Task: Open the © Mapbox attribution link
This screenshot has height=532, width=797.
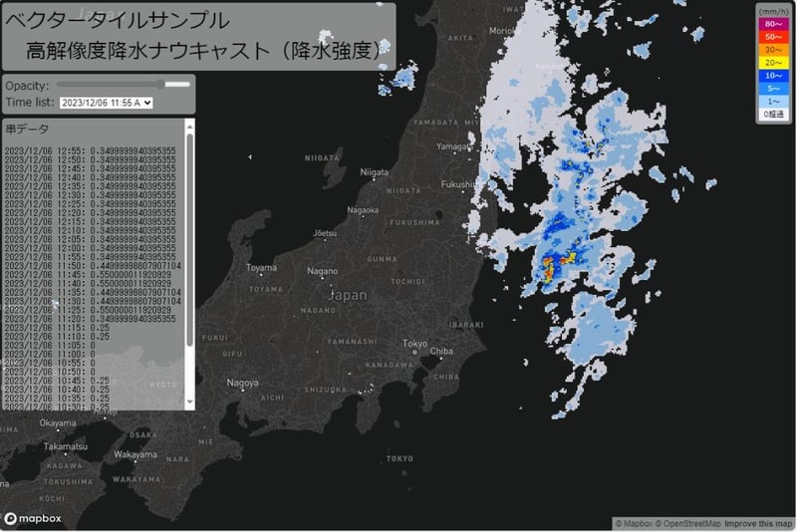Action: pos(635,524)
